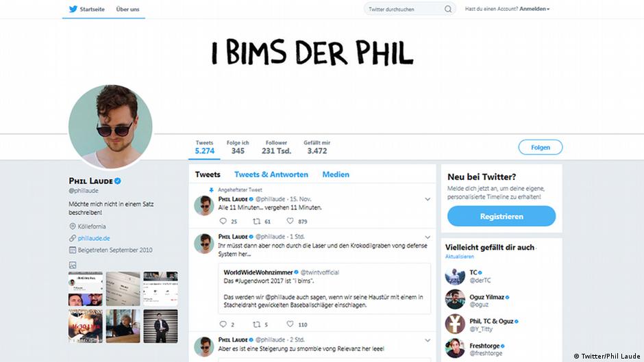Follow Phil Laude with the Folgen button
The width and height of the screenshot is (644, 362).
pyautogui.click(x=541, y=147)
